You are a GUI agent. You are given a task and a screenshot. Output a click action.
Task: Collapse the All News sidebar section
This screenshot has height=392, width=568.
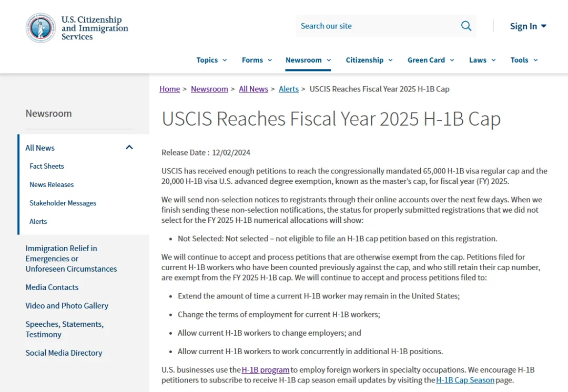(129, 147)
